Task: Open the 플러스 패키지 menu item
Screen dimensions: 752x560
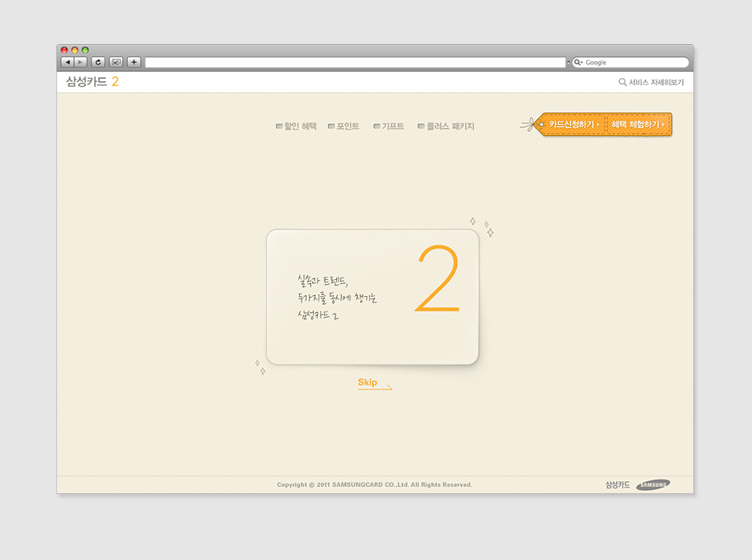Action: (446, 126)
